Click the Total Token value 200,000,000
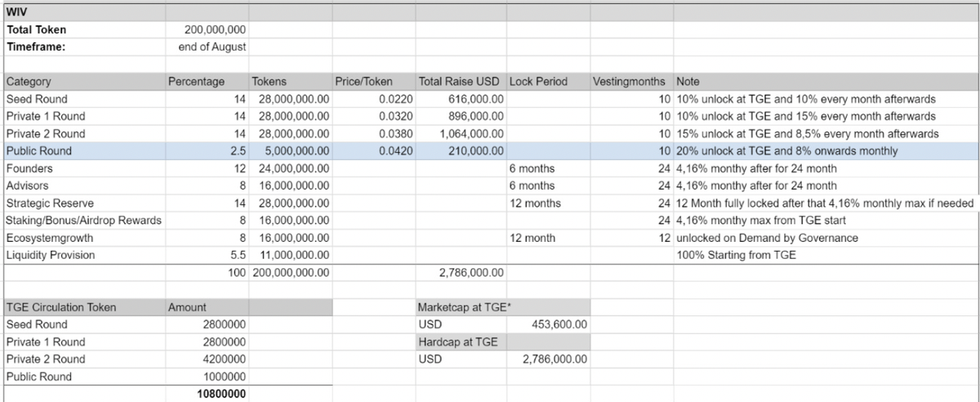This screenshot has height=402, width=980. click(211, 30)
